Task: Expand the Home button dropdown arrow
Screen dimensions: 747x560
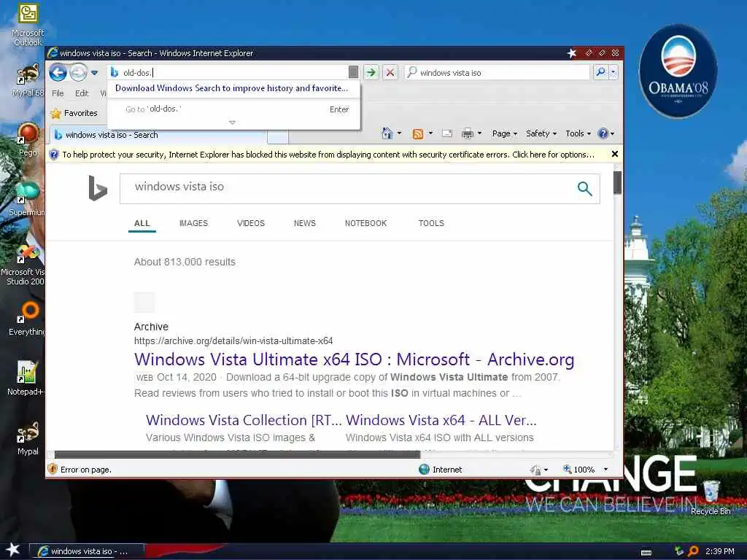Action: pos(399,133)
